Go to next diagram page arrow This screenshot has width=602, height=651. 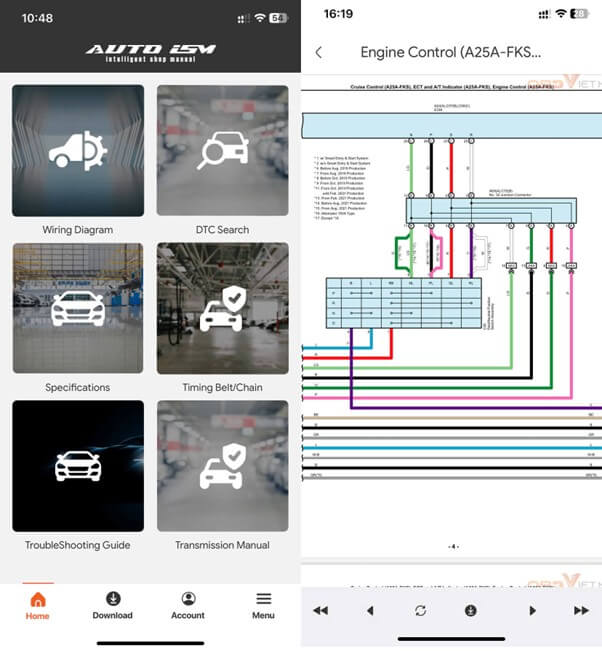pos(532,610)
